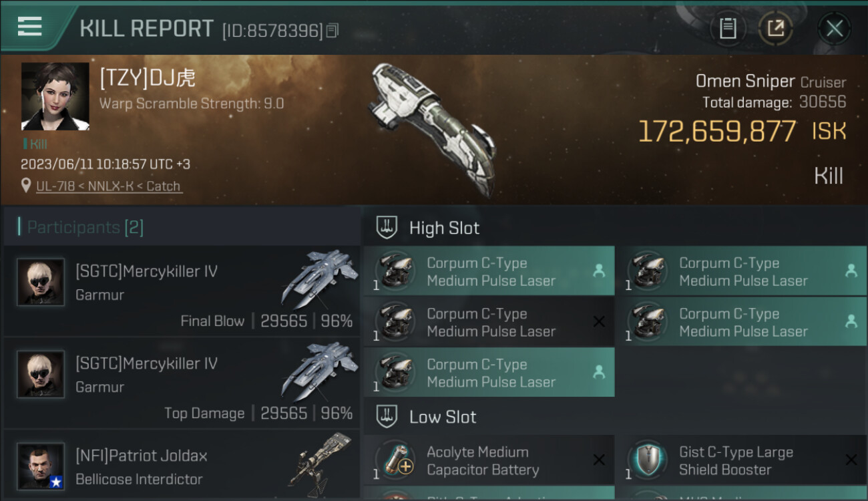The height and width of the screenshot is (501, 868).
Task: Click the High Slot section icon
Action: click(387, 228)
